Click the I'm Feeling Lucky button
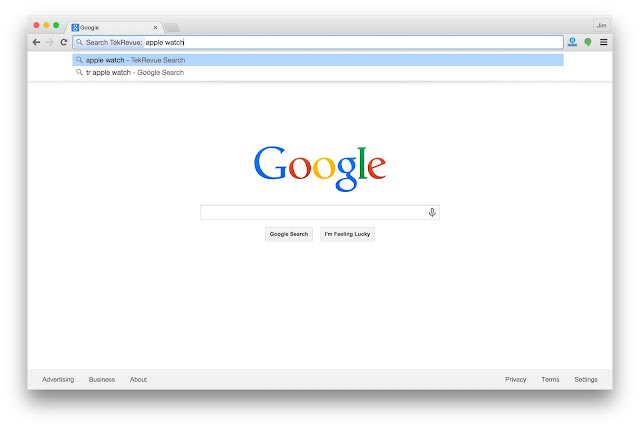 pos(347,234)
